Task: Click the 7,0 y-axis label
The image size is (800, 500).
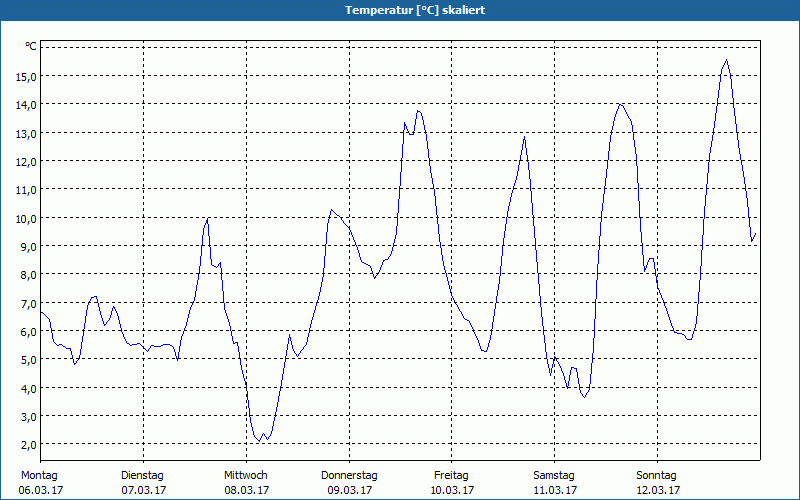Action: pos(28,303)
